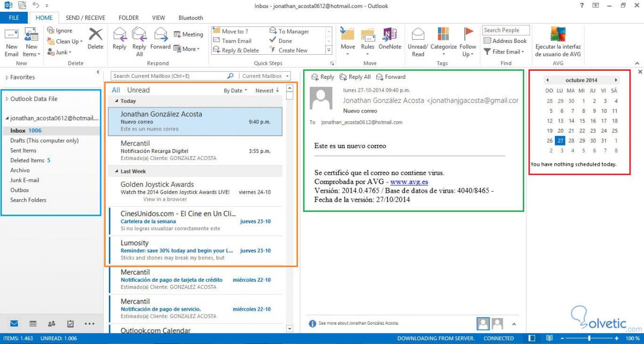
Task: Select the Mail view envelope icon
Action: pyautogui.click(x=13, y=324)
